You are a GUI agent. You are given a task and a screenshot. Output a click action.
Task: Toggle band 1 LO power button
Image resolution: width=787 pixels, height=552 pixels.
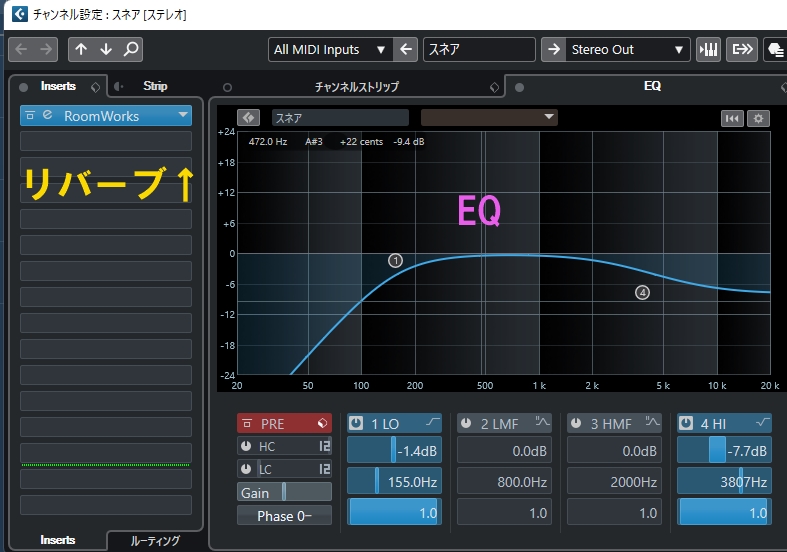tap(356, 423)
